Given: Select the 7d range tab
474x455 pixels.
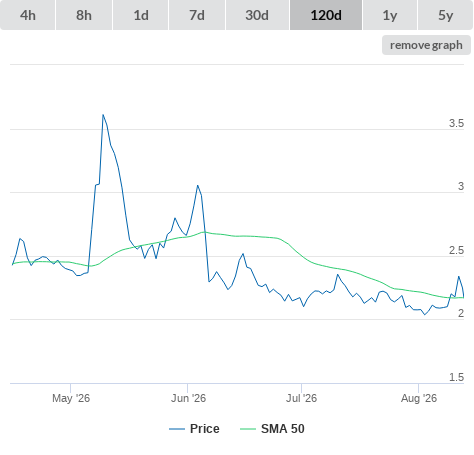Looking at the screenshot, I should pos(197,15).
